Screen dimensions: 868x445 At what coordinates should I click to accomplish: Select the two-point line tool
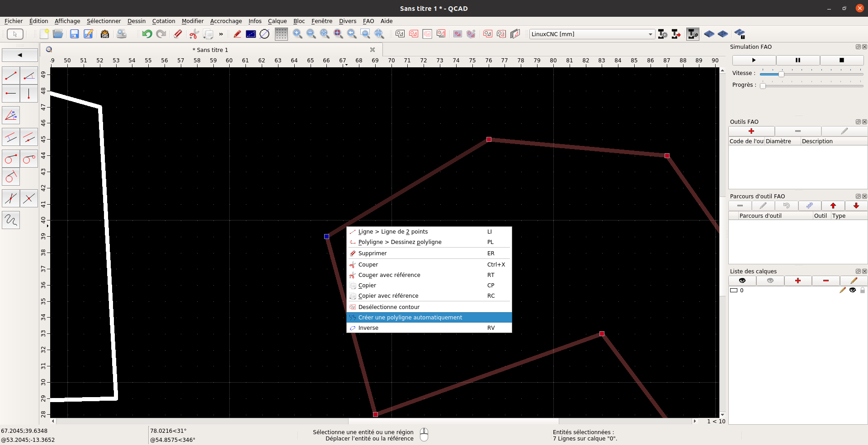[11, 75]
